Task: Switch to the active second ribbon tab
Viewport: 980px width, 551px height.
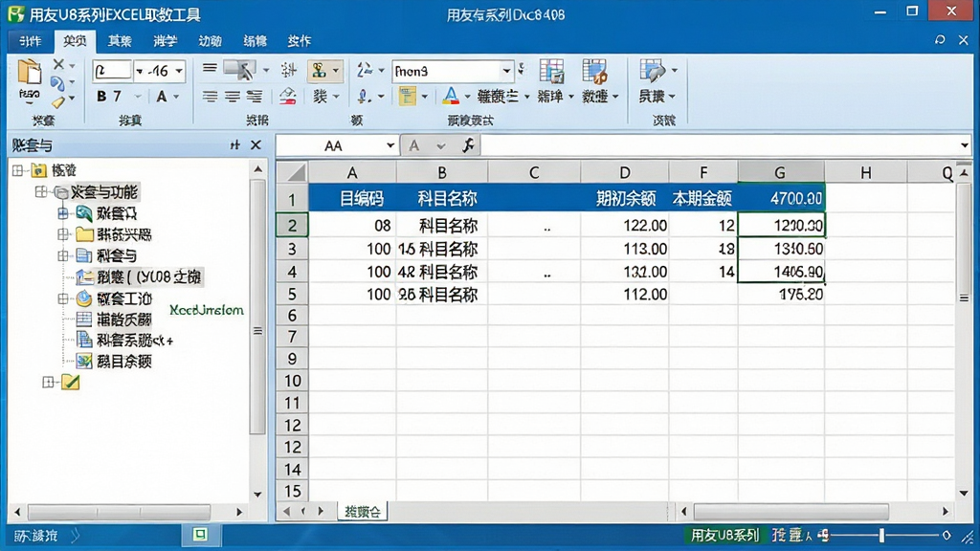Action: tap(75, 40)
